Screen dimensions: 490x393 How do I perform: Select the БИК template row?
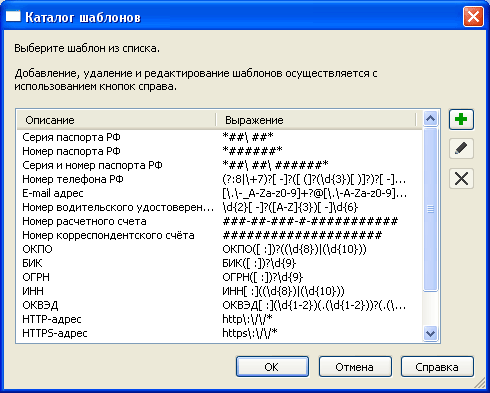pos(220,263)
